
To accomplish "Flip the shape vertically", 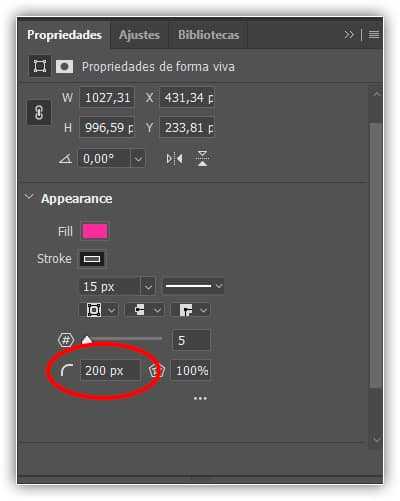I will [x=202, y=158].
